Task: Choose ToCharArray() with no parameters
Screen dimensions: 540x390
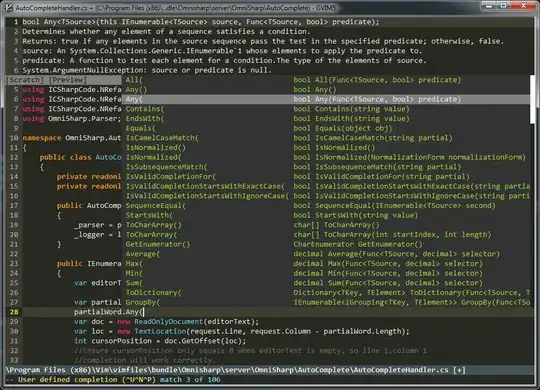Action: pos(326,225)
